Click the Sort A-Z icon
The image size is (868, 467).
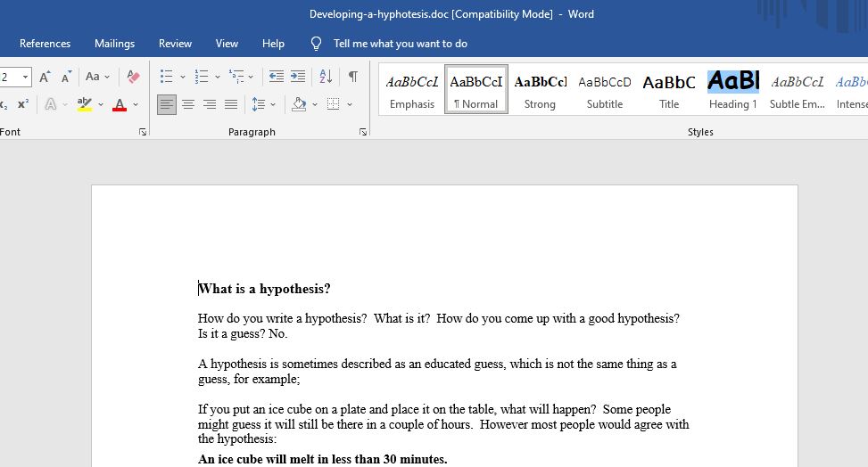pyautogui.click(x=326, y=77)
